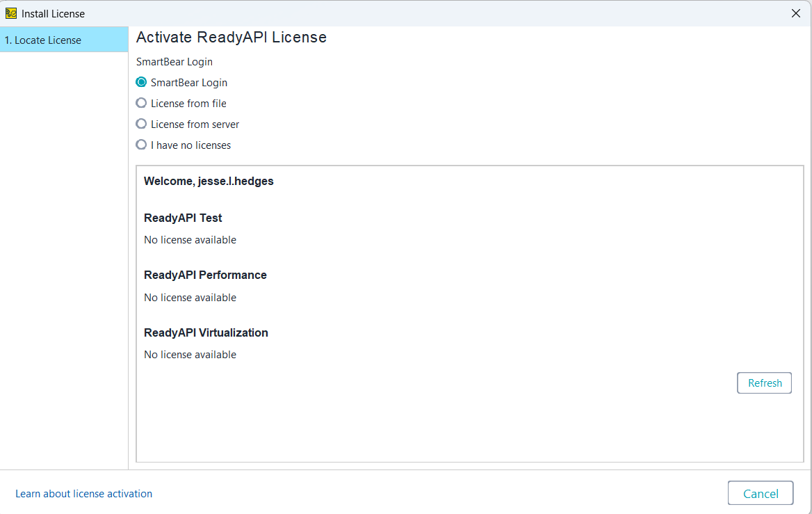The width and height of the screenshot is (812, 514).
Task: Click the Welcome, jesse.l.hedges heading
Action: pos(208,181)
